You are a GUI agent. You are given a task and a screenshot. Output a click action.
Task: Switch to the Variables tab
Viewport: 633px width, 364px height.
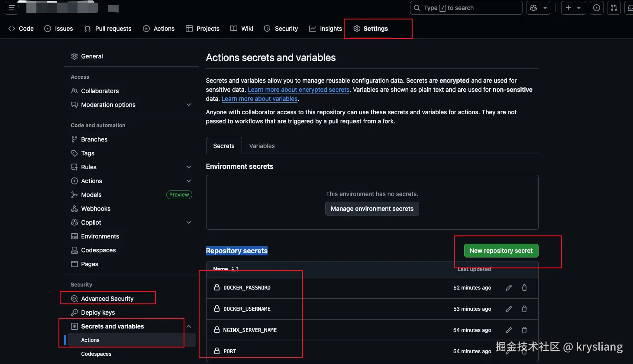262,146
